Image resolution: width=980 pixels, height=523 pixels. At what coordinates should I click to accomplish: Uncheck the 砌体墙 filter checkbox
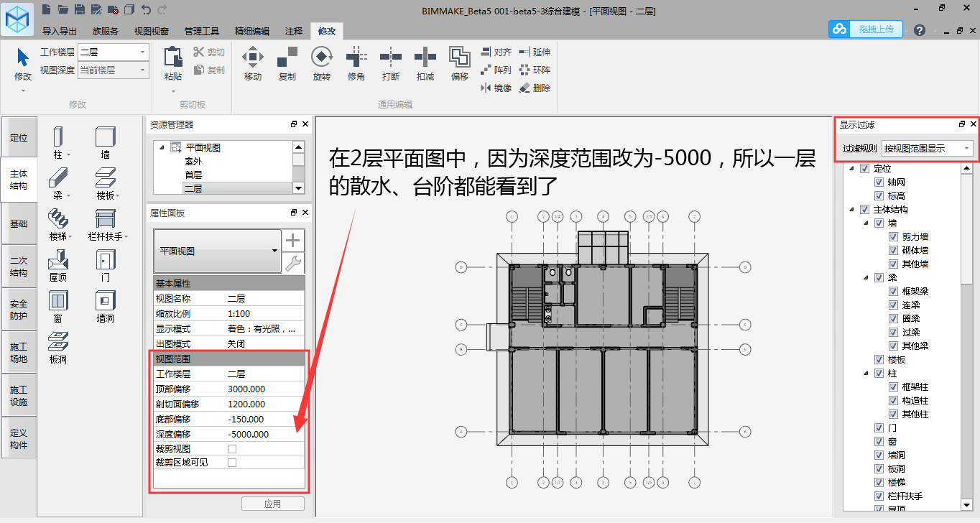(x=893, y=251)
